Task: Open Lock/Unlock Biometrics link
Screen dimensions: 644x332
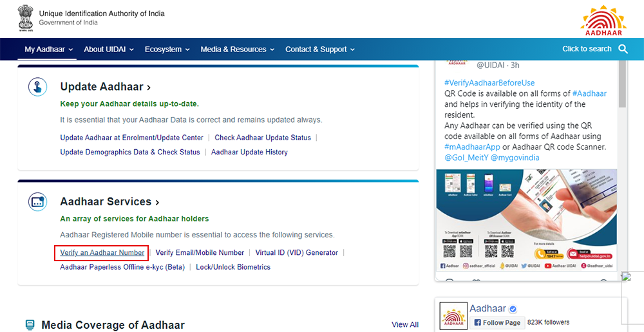Action: (x=232, y=267)
